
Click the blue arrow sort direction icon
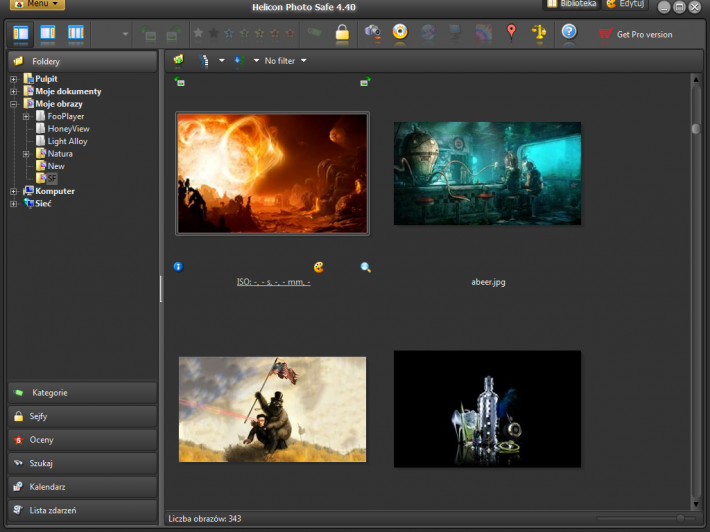(239, 61)
